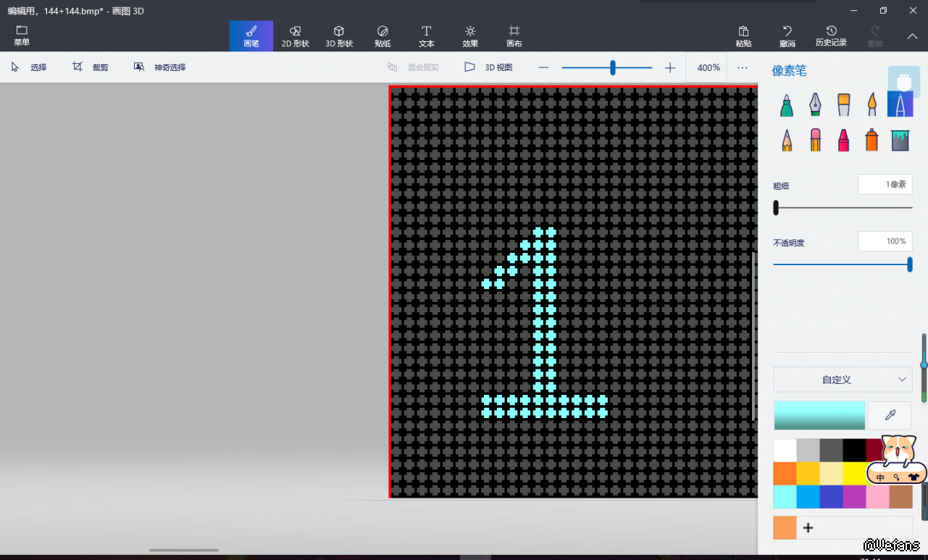This screenshot has height=560, width=928.
Task: Choose the bright yellow color swatch
Action: point(855,474)
